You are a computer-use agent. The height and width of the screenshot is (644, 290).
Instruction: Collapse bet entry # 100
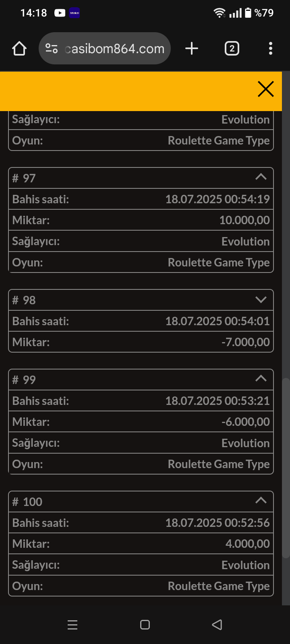pos(261,501)
